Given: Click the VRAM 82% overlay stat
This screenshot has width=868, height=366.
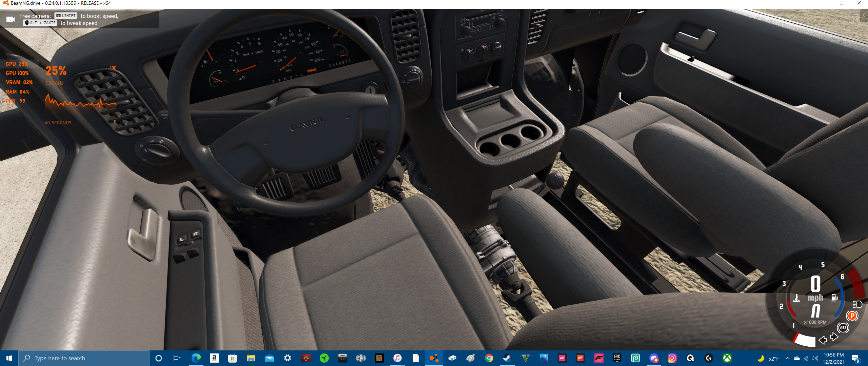Looking at the screenshot, I should click(19, 82).
